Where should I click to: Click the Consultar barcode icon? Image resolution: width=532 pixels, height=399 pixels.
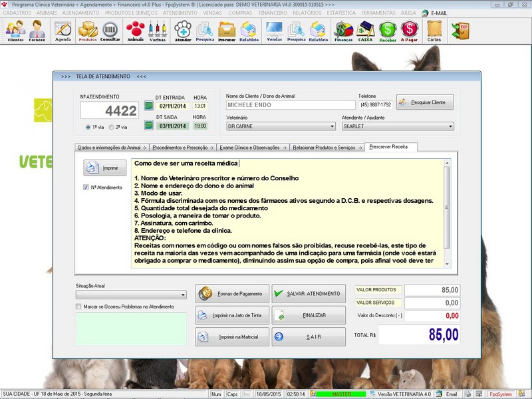[x=110, y=31]
